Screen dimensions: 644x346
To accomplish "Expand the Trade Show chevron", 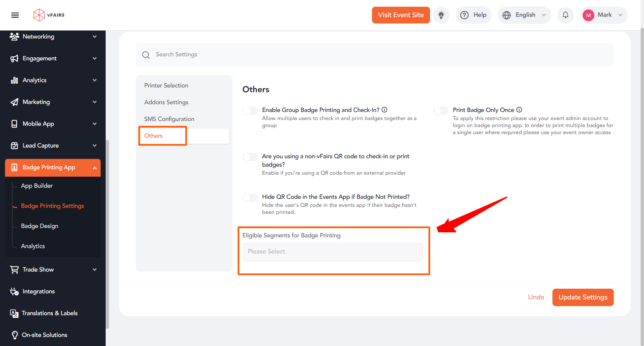I will tap(95, 270).
